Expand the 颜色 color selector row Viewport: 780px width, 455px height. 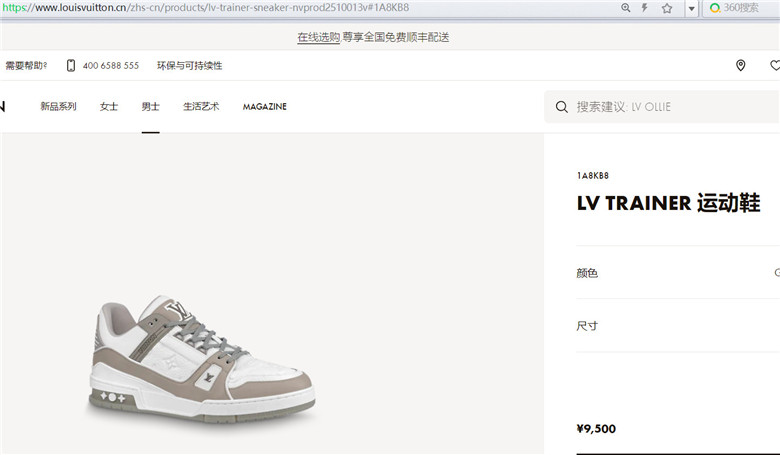678,273
